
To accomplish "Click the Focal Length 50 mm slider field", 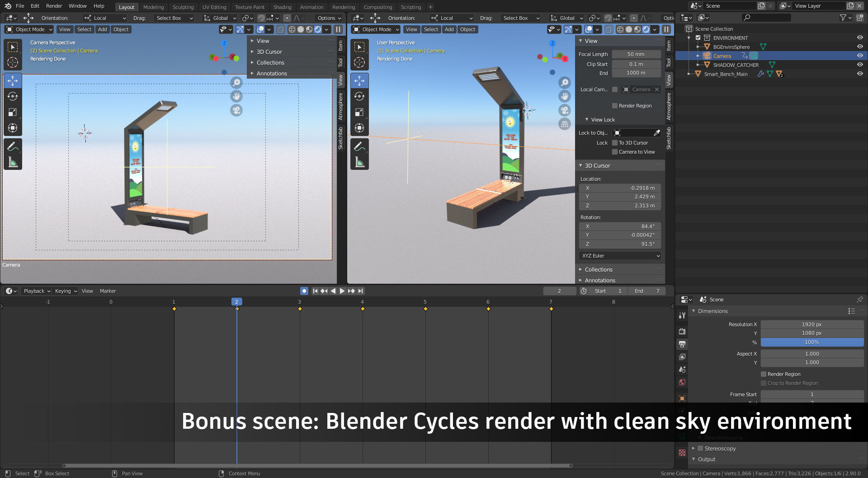I will pyautogui.click(x=636, y=54).
